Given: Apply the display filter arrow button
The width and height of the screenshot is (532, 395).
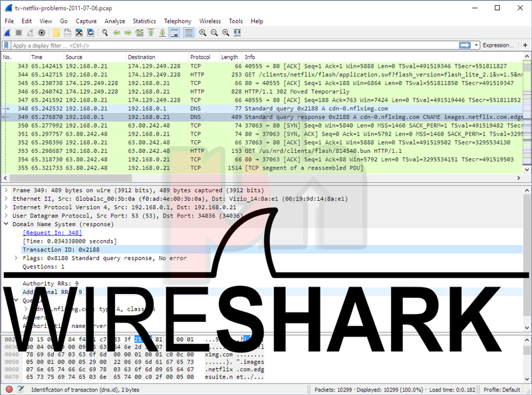Looking at the screenshot, I should pyautogui.click(x=464, y=45).
